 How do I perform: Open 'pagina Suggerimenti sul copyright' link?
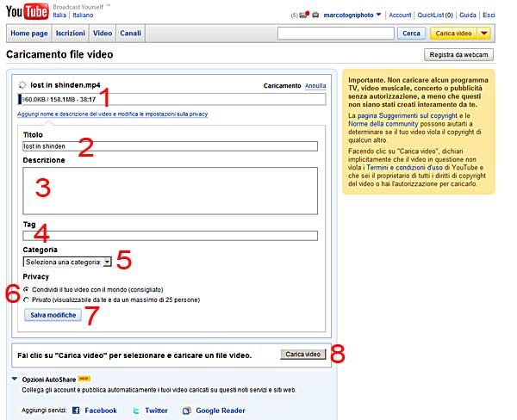pos(408,115)
